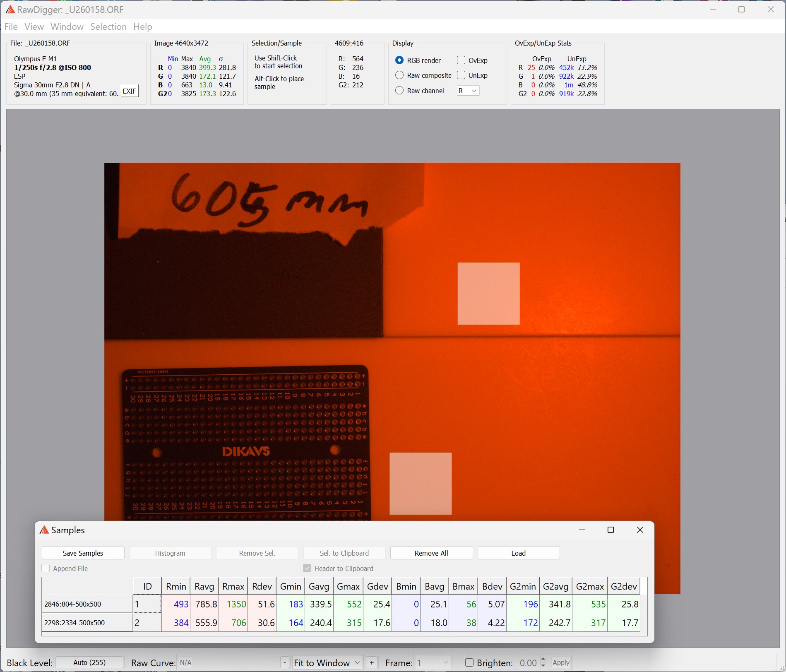Click the RawDigger app logo icon

[x=10, y=10]
